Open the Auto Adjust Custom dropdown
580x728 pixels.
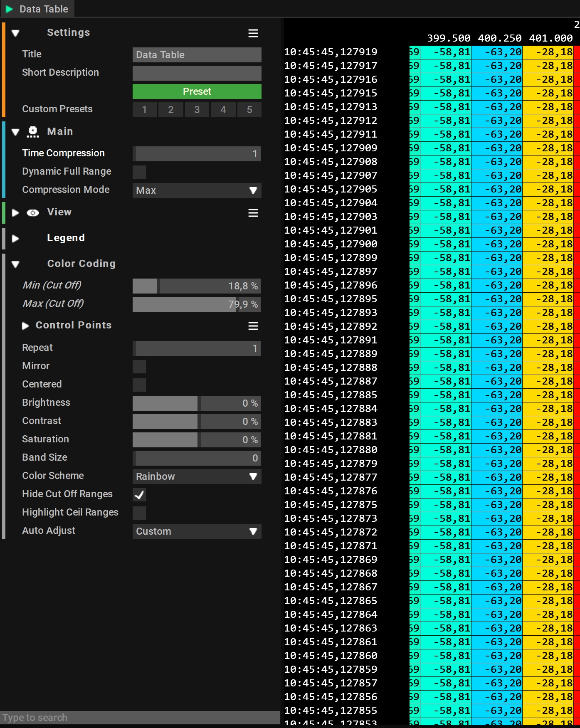point(197,531)
